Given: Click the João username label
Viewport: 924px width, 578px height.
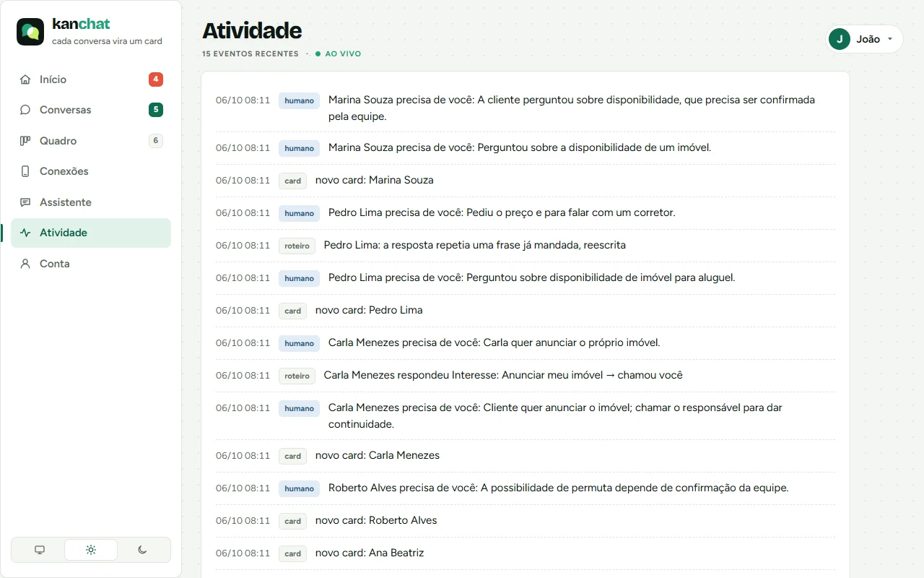Looking at the screenshot, I should [868, 39].
